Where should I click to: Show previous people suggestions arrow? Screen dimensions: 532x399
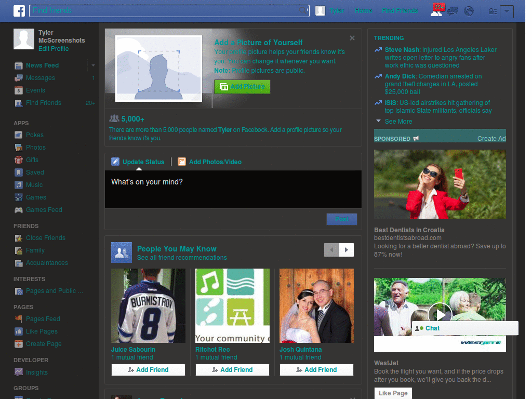point(331,250)
